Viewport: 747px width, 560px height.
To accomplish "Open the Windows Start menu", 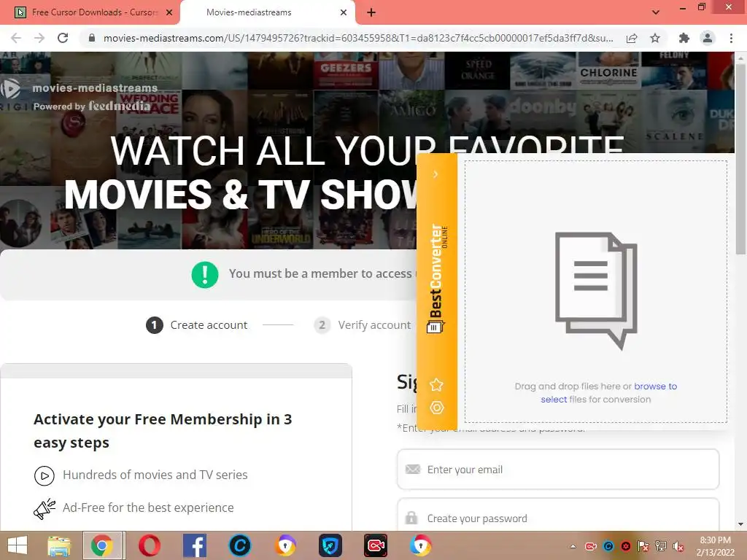I will [18, 545].
